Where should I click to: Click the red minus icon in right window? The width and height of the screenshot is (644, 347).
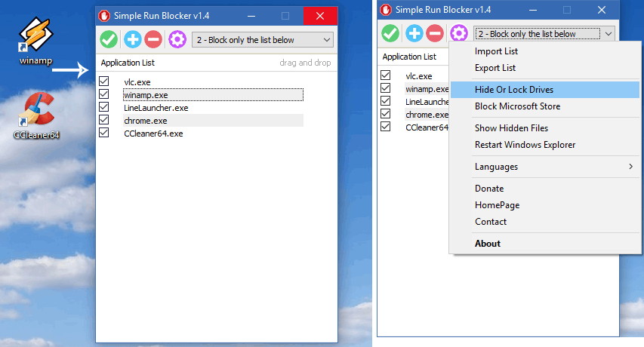click(435, 33)
